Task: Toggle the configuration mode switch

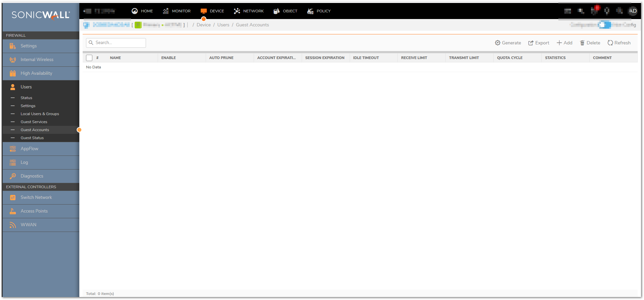Action: (604, 25)
